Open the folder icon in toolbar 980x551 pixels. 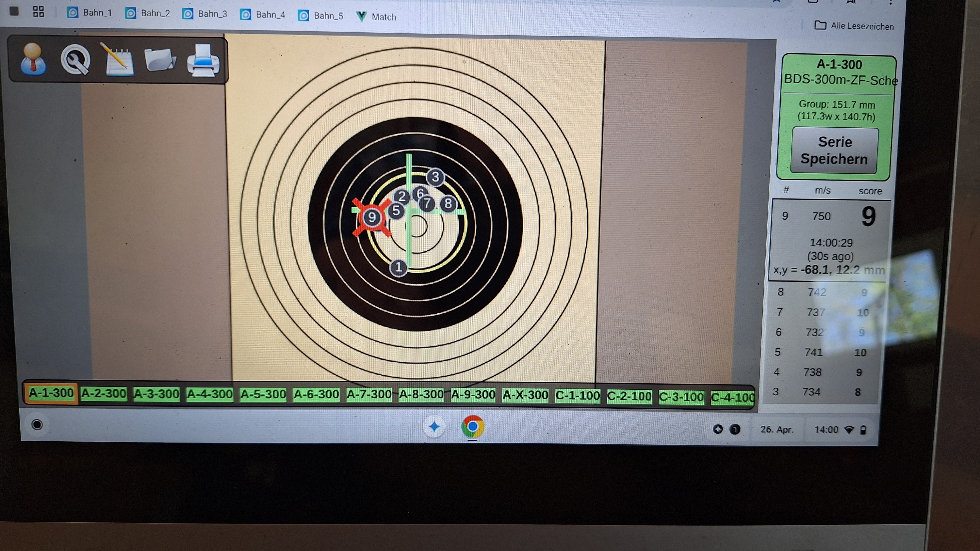coord(160,60)
